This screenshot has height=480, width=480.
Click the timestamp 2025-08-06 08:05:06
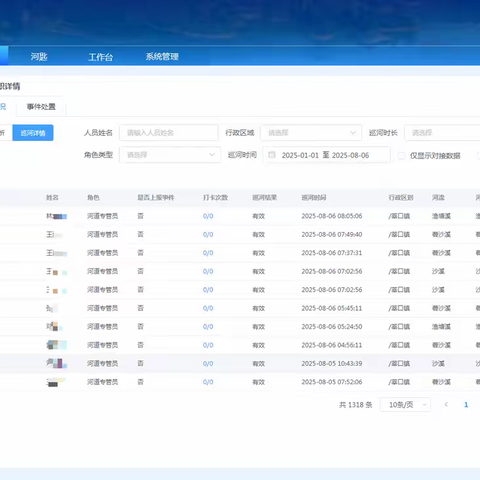pyautogui.click(x=332, y=216)
